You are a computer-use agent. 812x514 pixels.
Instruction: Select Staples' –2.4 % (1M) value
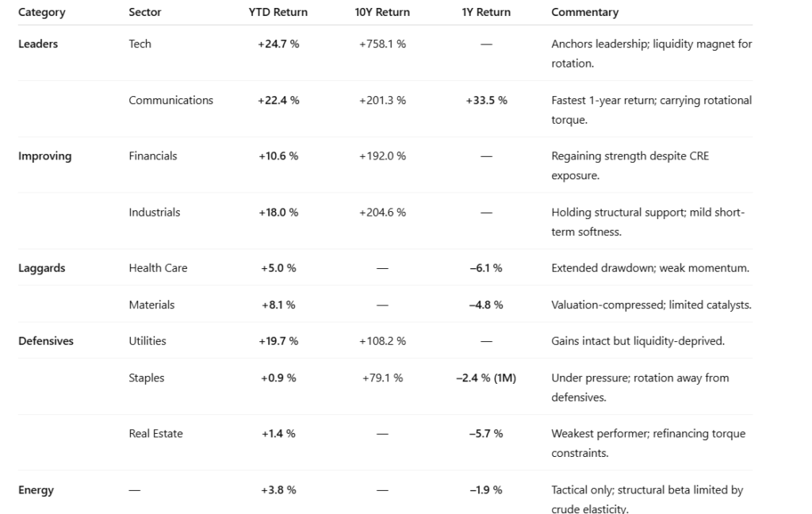[x=486, y=378]
